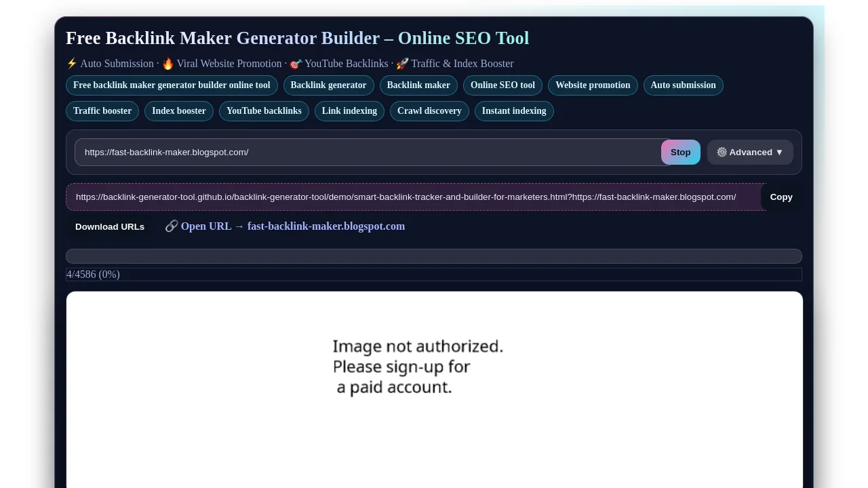Viewport: 868px width, 488px height.
Task: Download the URLs list
Action: click(110, 227)
